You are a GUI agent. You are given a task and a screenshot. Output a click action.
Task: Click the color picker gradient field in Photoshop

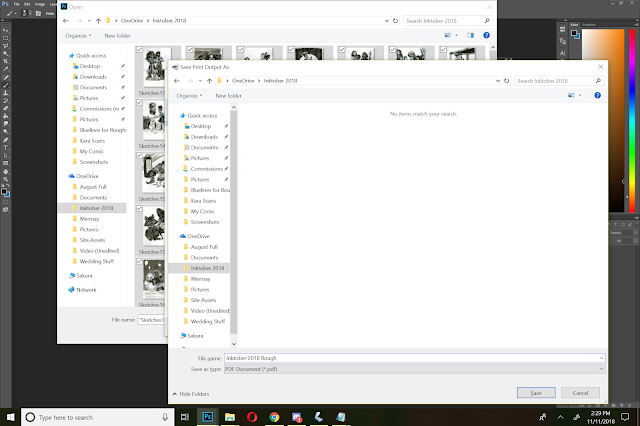(603, 120)
